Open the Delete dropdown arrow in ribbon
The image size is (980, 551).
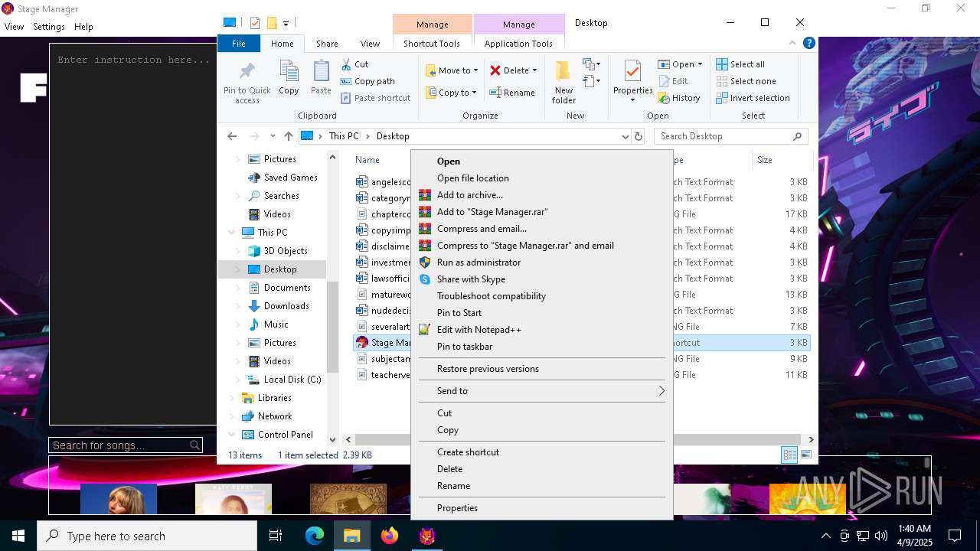click(534, 70)
